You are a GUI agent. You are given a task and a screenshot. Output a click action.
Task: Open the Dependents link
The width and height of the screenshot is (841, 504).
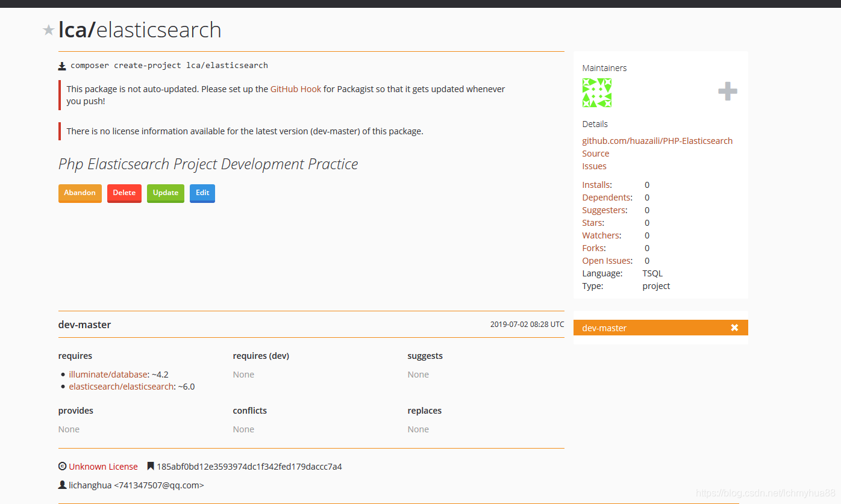click(606, 198)
